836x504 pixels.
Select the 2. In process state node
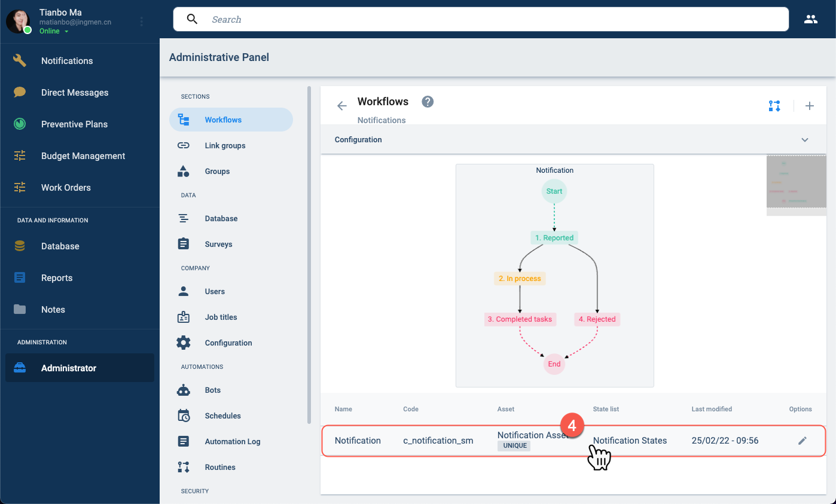click(x=520, y=278)
